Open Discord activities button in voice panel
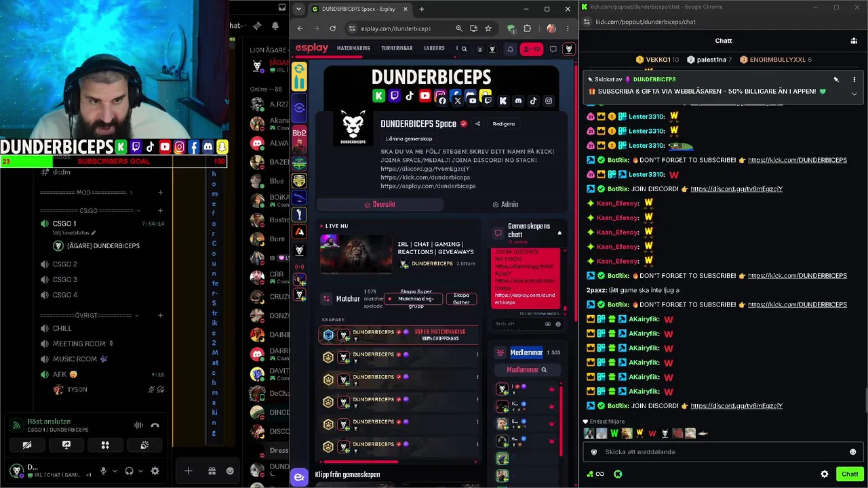This screenshot has width=868, height=488. 105,445
